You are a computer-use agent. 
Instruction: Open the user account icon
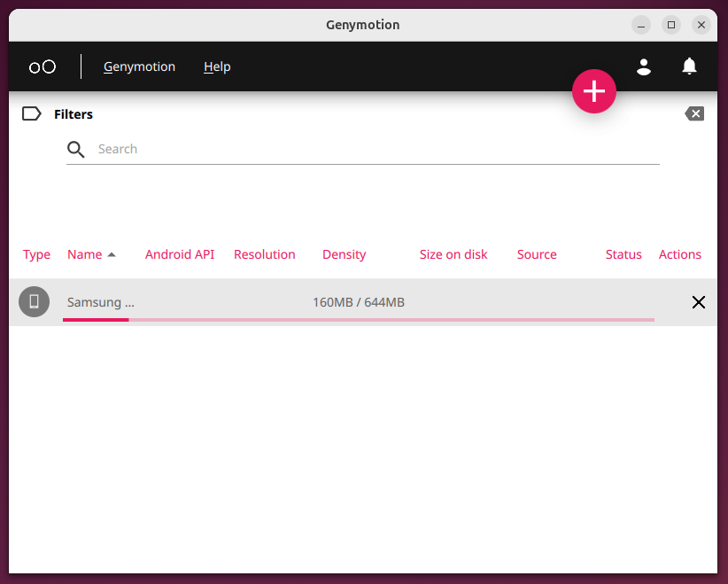pos(644,66)
